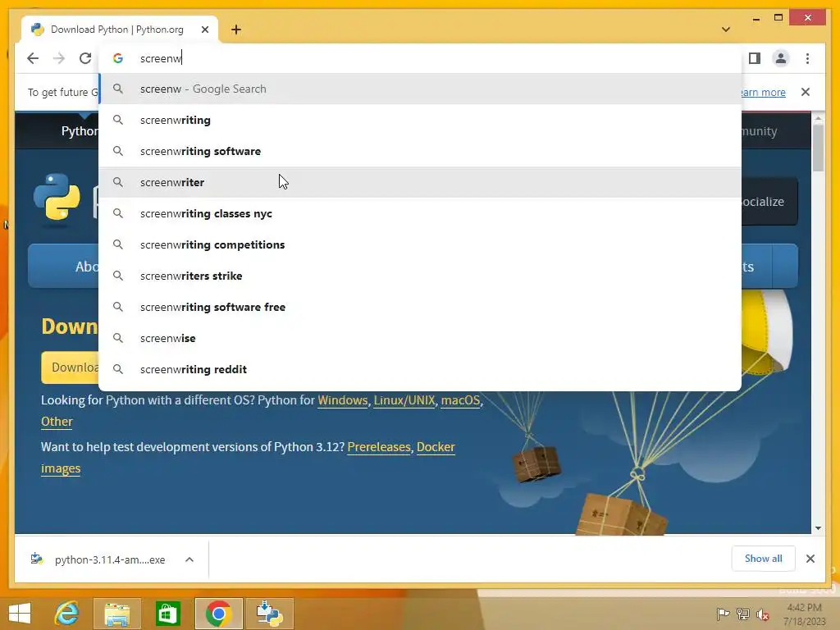The width and height of the screenshot is (840, 630).
Task: Choose 'screenwriting software free' suggestion
Action: (421, 307)
